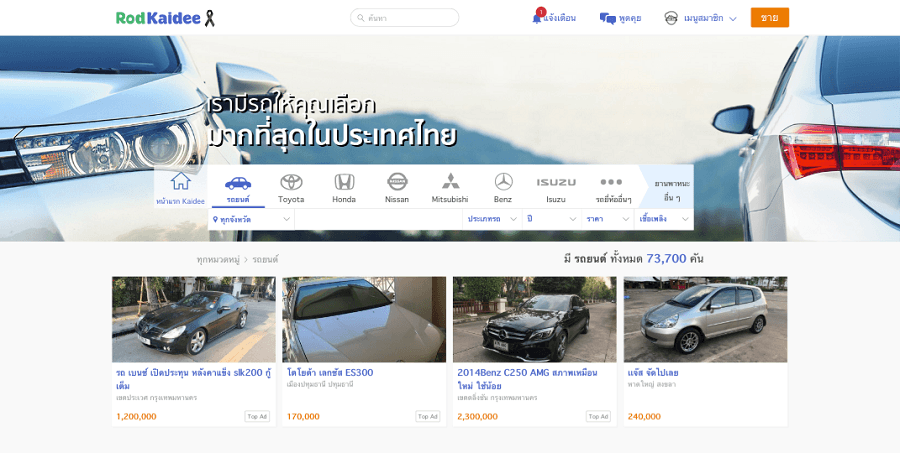Click the พูดคุย chat label
Screen dimensions: 900x453
(x=630, y=18)
